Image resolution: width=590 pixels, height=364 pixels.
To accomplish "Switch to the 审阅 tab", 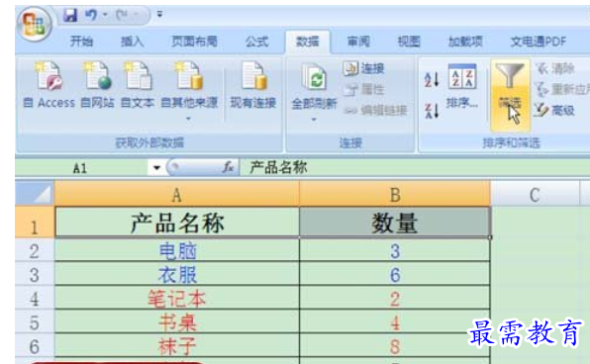I will click(358, 41).
